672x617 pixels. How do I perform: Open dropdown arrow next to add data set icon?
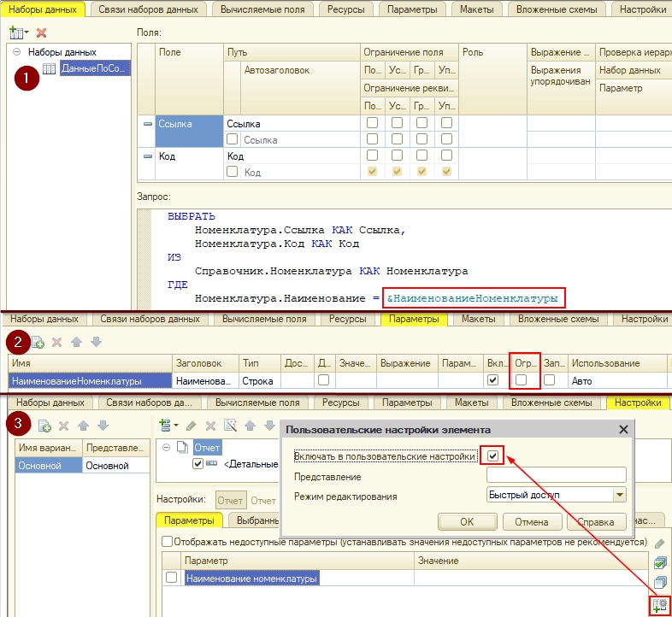coord(27,32)
